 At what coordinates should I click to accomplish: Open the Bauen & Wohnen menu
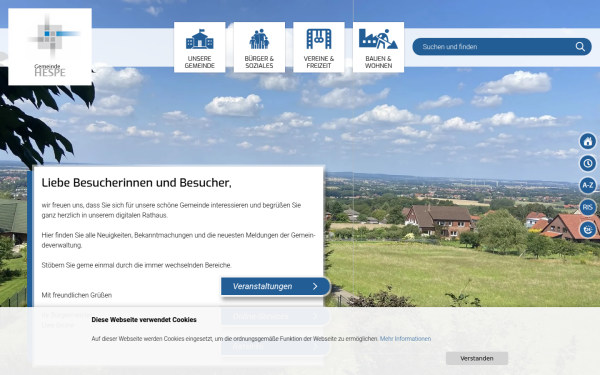378,47
